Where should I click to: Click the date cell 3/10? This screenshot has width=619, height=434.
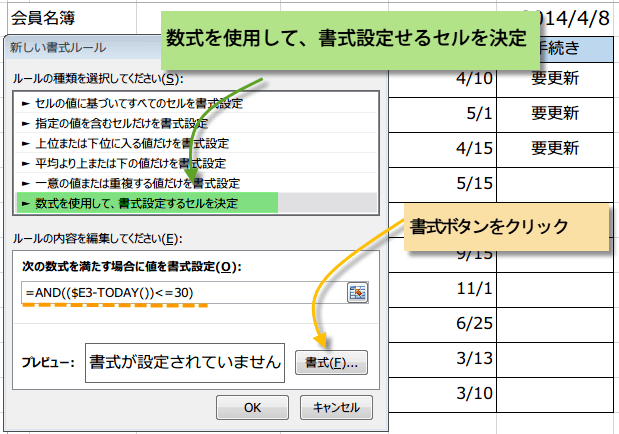pyautogui.click(x=442, y=395)
